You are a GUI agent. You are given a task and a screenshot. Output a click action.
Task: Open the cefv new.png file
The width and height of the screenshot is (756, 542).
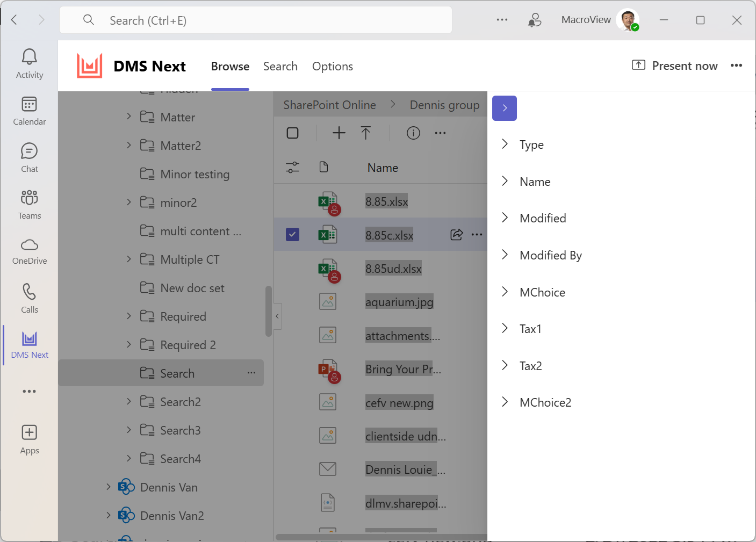pos(399,403)
